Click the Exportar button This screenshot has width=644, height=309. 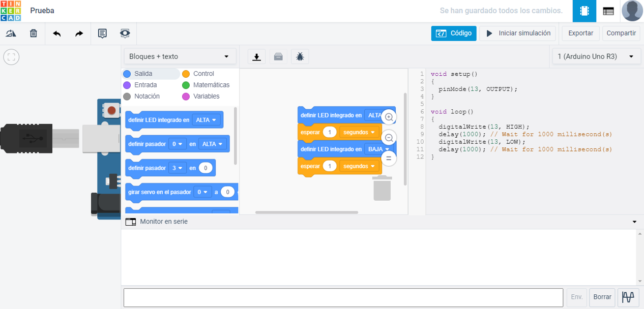[580, 34]
